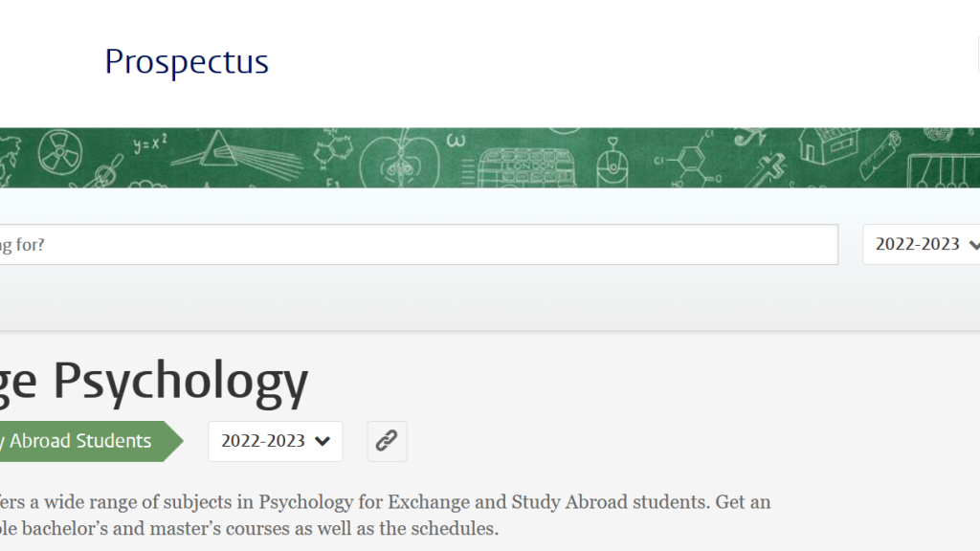The height and width of the screenshot is (551, 980).
Task: Open the 2022-2023 year selector under heading
Action: click(x=275, y=441)
